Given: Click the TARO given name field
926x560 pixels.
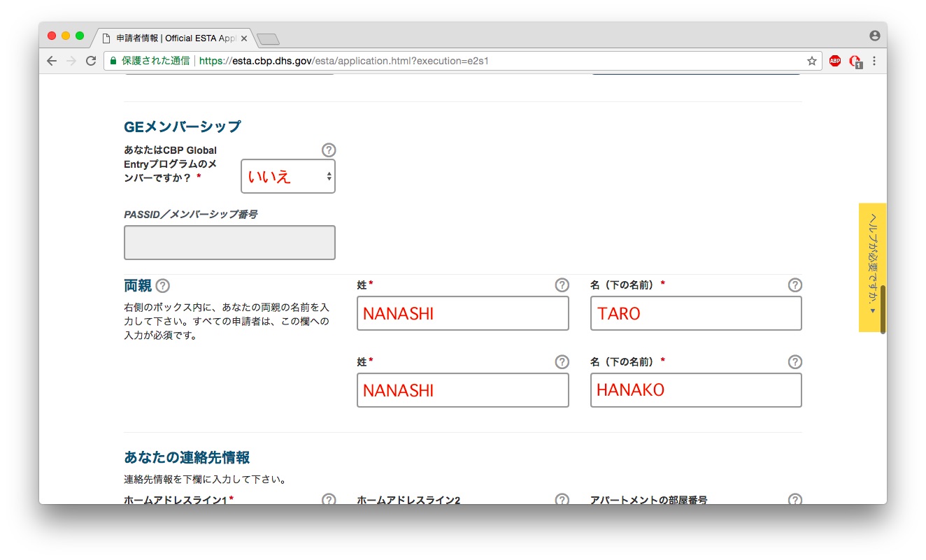Looking at the screenshot, I should coord(696,313).
